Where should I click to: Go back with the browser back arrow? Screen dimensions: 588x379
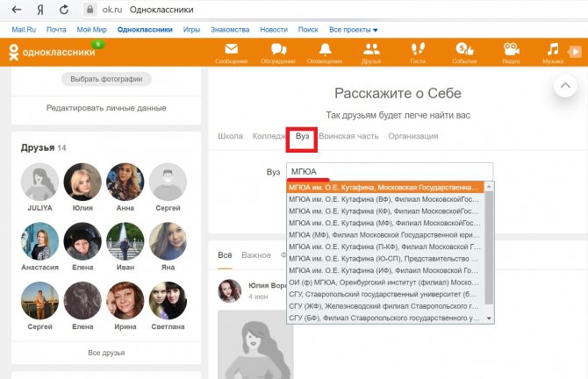(16, 10)
